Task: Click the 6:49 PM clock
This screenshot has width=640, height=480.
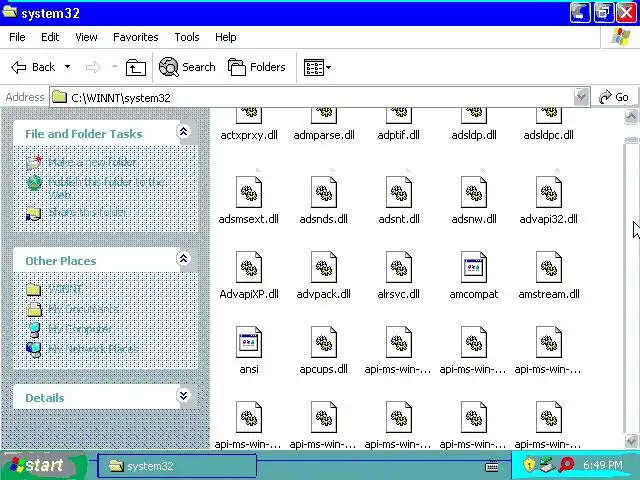Action: tap(603, 465)
